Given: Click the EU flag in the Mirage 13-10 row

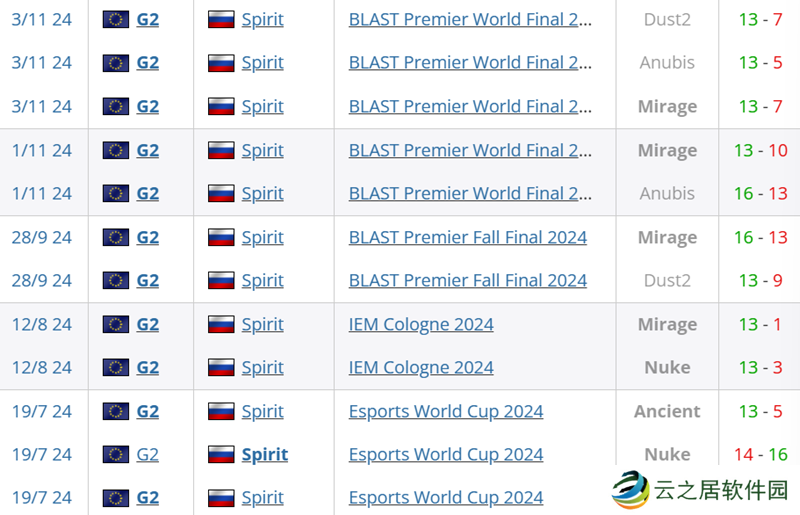Looking at the screenshot, I should 116,150.
